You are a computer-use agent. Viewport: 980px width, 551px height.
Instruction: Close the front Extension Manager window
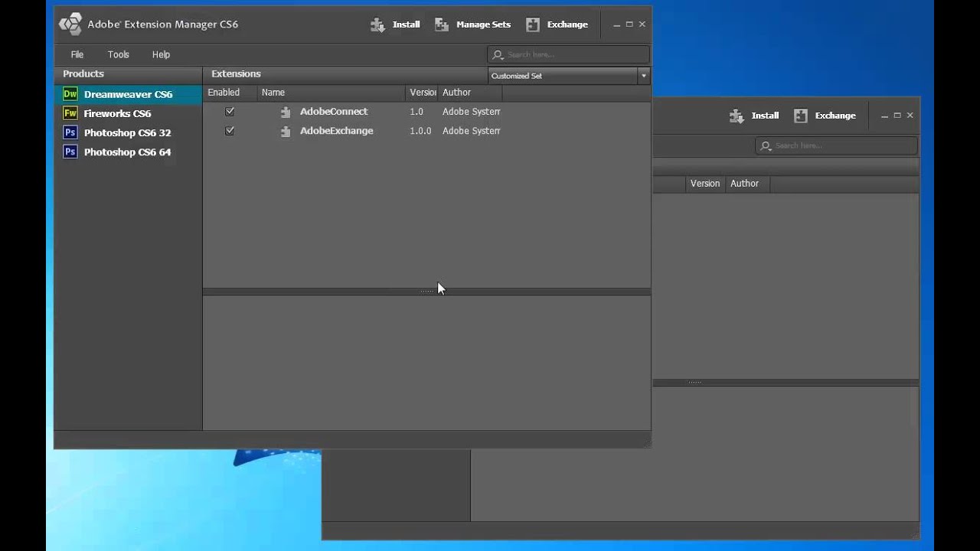coord(642,24)
